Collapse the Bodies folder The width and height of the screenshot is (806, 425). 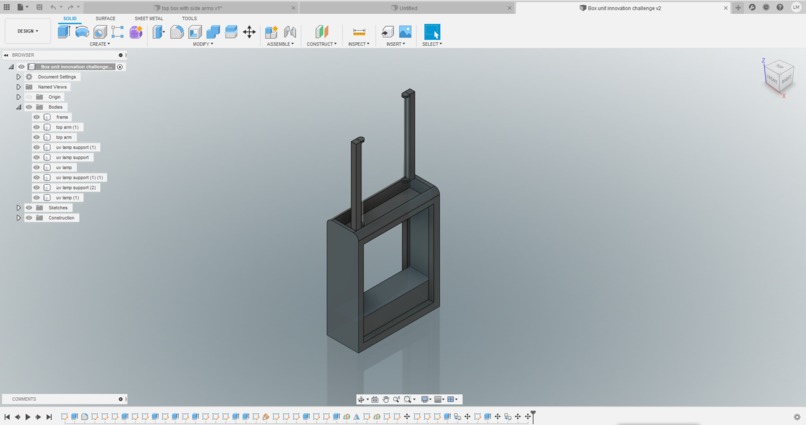(19, 107)
